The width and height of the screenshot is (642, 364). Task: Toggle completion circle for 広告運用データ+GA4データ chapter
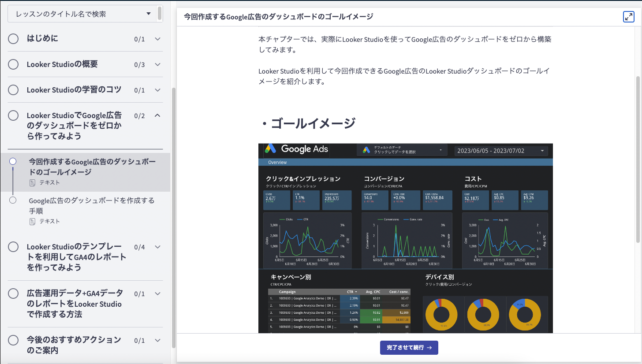(x=13, y=293)
